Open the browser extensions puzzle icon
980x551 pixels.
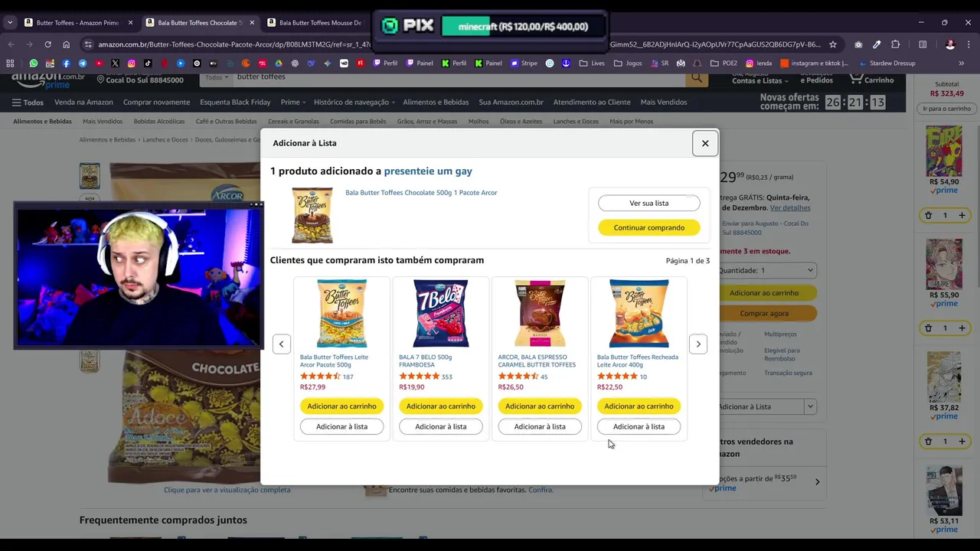pos(895,44)
